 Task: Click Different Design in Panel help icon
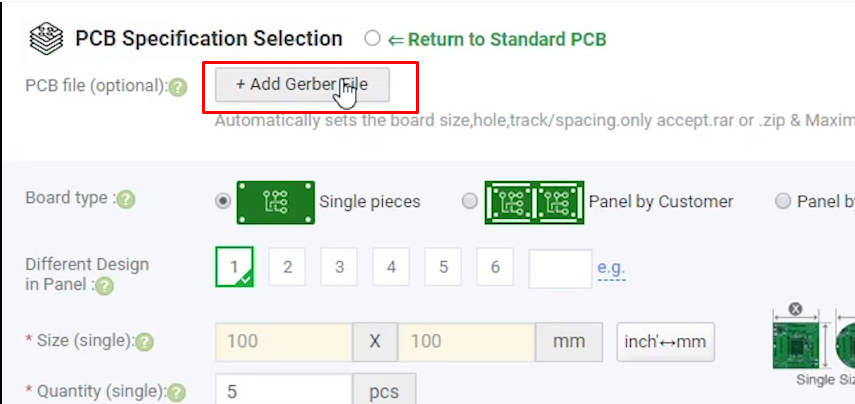click(104, 287)
